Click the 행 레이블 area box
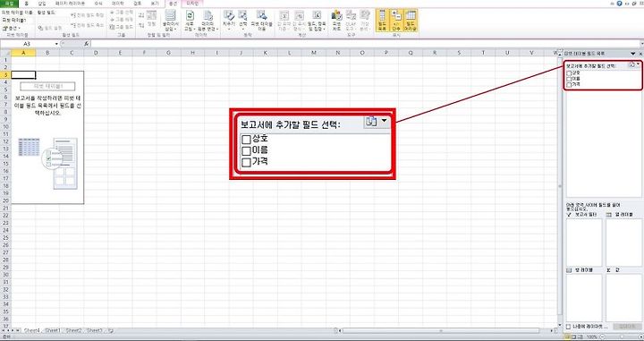644x341 pixels. pos(584,298)
